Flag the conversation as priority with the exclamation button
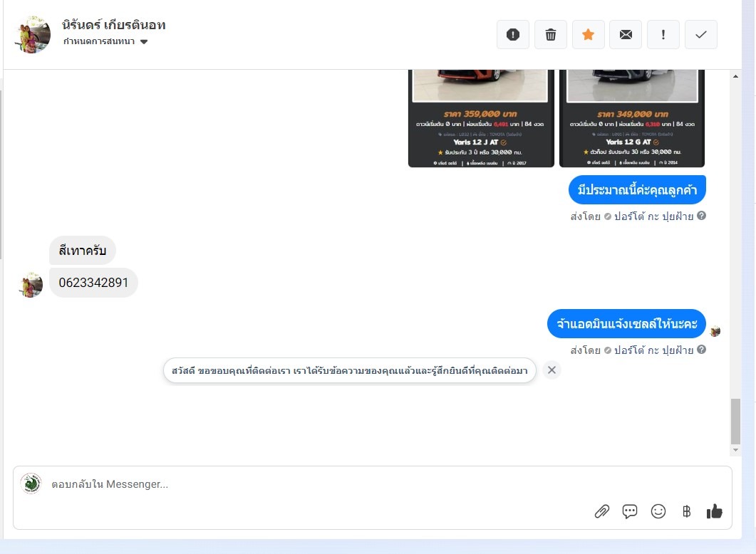The image size is (756, 554). (663, 35)
